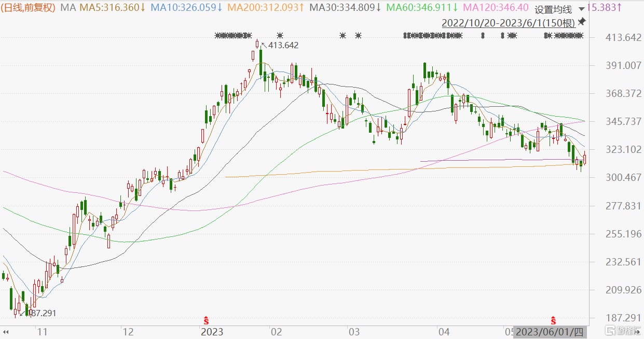Click the red S marker near June 2023
644x339 pixels.
point(554,320)
